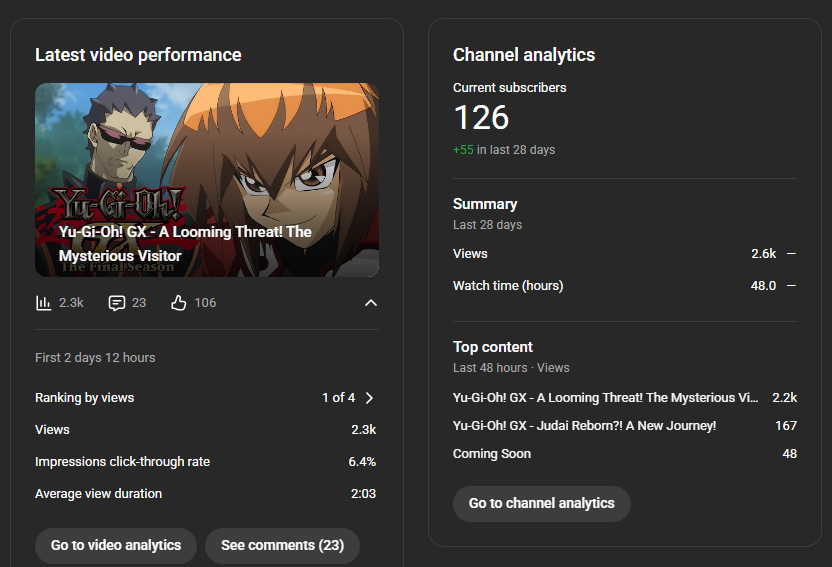Click the Watch time (hours) label
Viewport: 832px width, 567px height.
[x=508, y=286]
